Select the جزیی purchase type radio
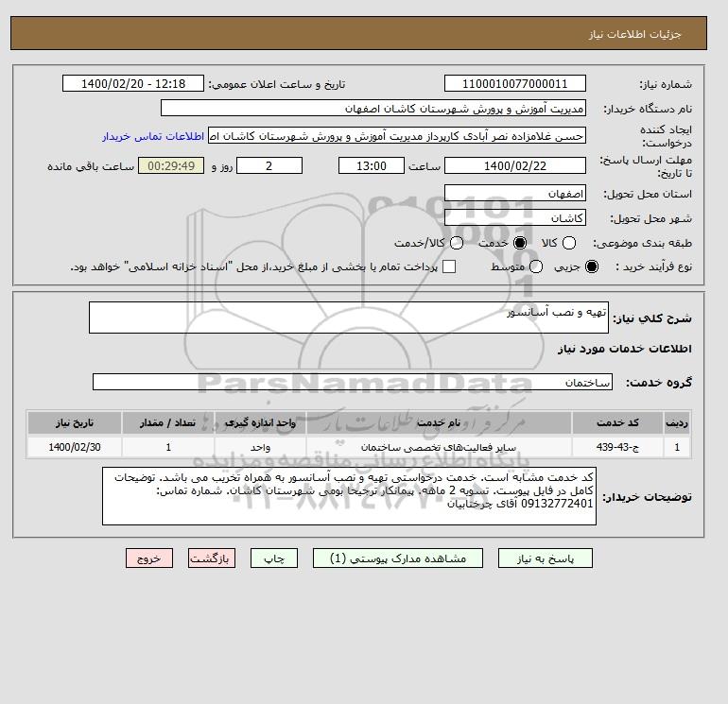Viewport: 728px width, 704px height. [592, 266]
